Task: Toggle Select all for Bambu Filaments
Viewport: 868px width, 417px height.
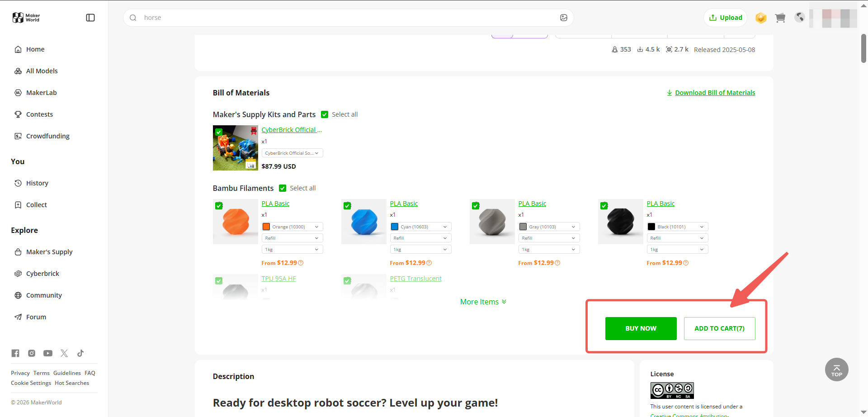Action: pyautogui.click(x=283, y=188)
